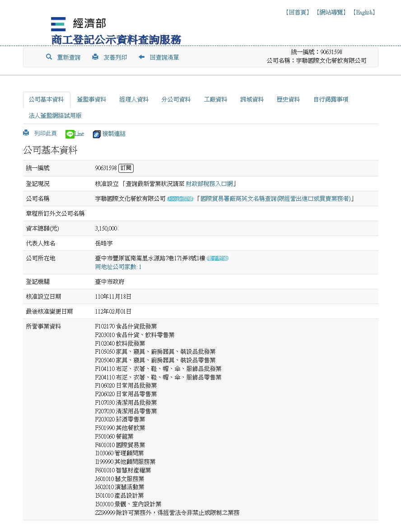The image size is (401, 532).
Task: Click the printer icon beside 列印此頁
Action: click(x=26, y=133)
